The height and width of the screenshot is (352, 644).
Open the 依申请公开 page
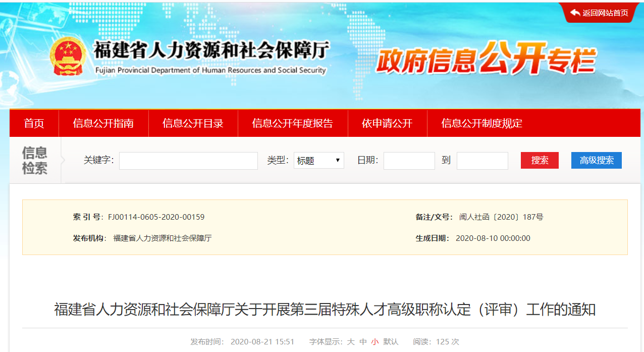pos(387,123)
